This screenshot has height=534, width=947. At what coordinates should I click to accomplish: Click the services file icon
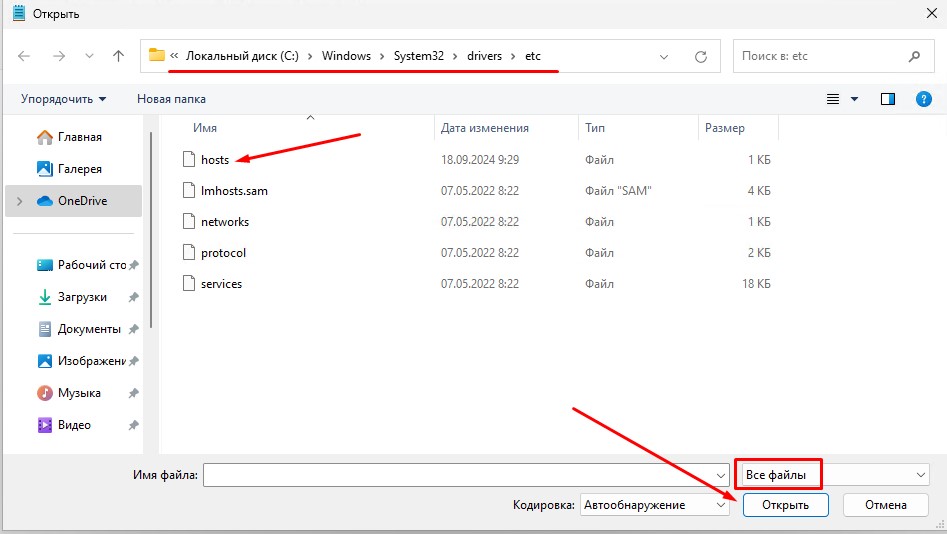click(x=189, y=283)
